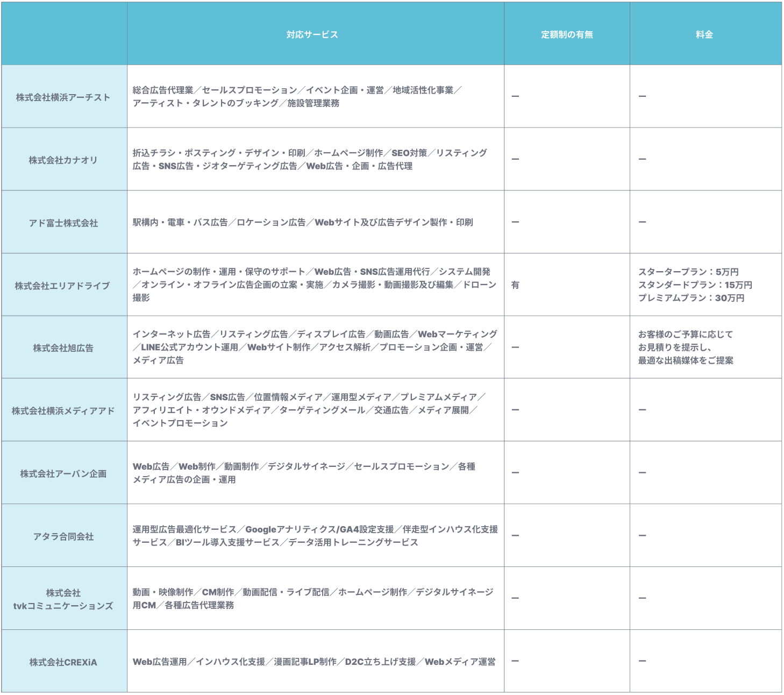Click the 料金 column header
Viewport: 784px width, 695px height.
click(704, 34)
